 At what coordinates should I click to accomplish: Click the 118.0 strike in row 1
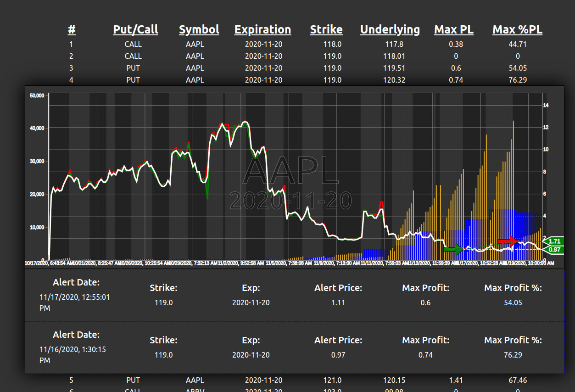332,44
